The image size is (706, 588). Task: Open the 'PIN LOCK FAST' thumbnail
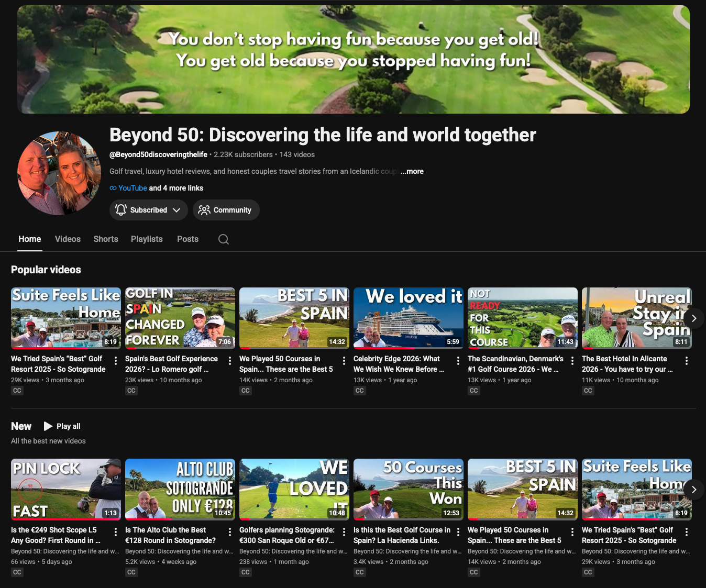click(x=66, y=490)
